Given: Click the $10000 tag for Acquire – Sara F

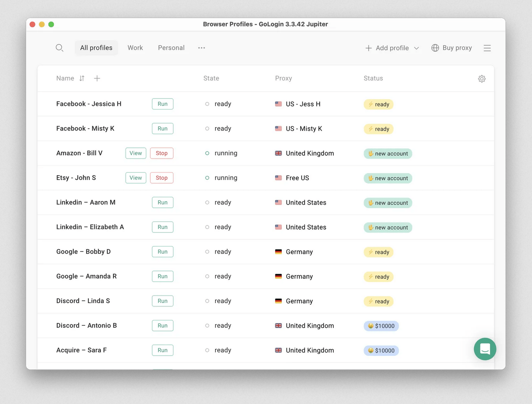Looking at the screenshot, I should tap(381, 351).
